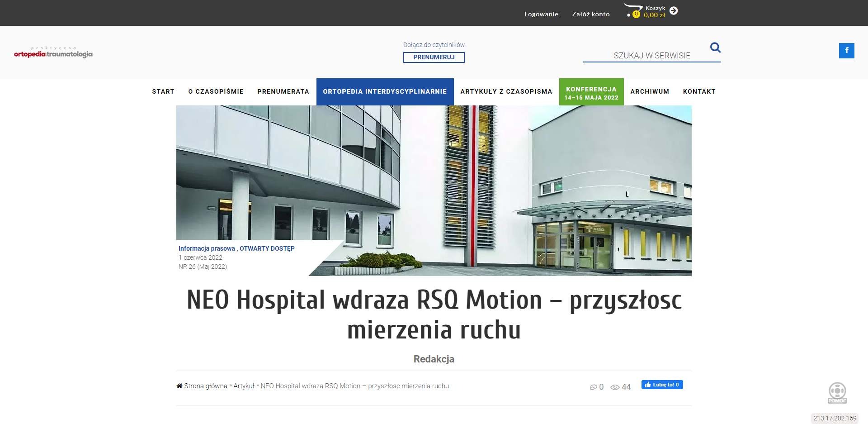The image size is (868, 424).
Task: Select ORTOPEDIA INTERDYSCYPLINARNIE menu item
Action: coord(385,91)
